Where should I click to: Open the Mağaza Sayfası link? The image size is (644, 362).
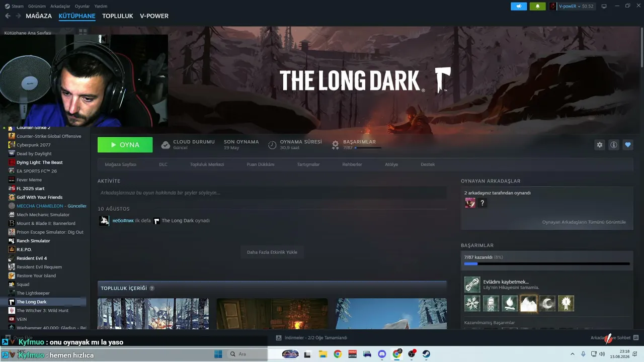(120, 164)
